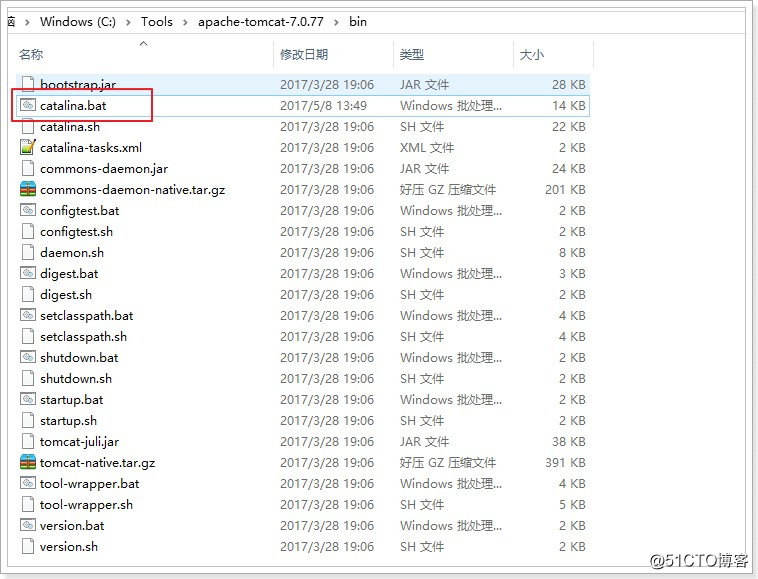The height and width of the screenshot is (579, 758).
Task: Click the shutdown.sh file icon
Action: point(28,378)
